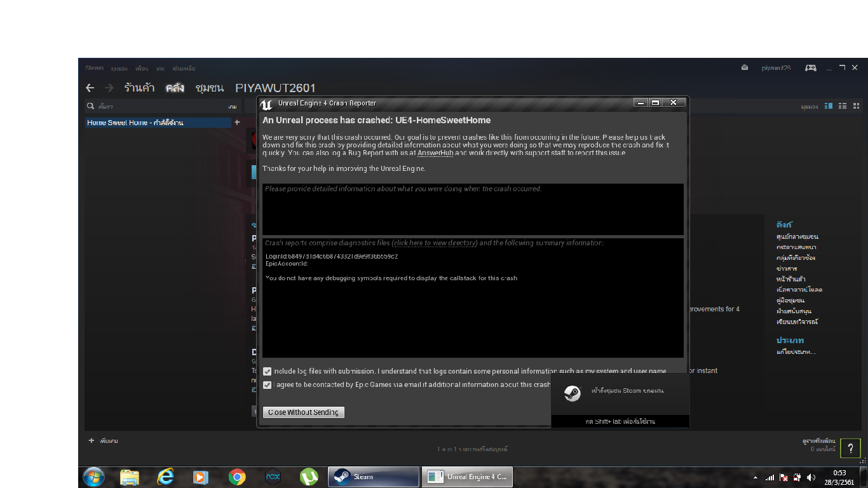Screen dimensions: 868x488
Task: Go back with Steam's left arrow
Action: [90, 88]
